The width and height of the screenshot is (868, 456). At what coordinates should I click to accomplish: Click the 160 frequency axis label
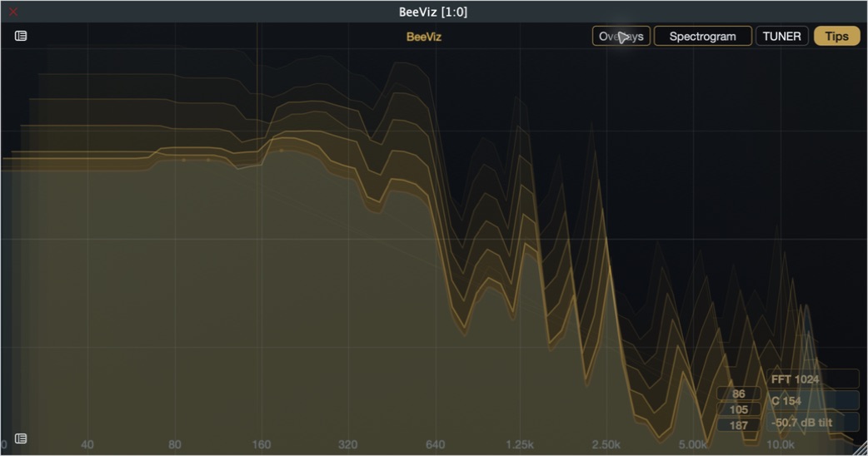(x=262, y=444)
